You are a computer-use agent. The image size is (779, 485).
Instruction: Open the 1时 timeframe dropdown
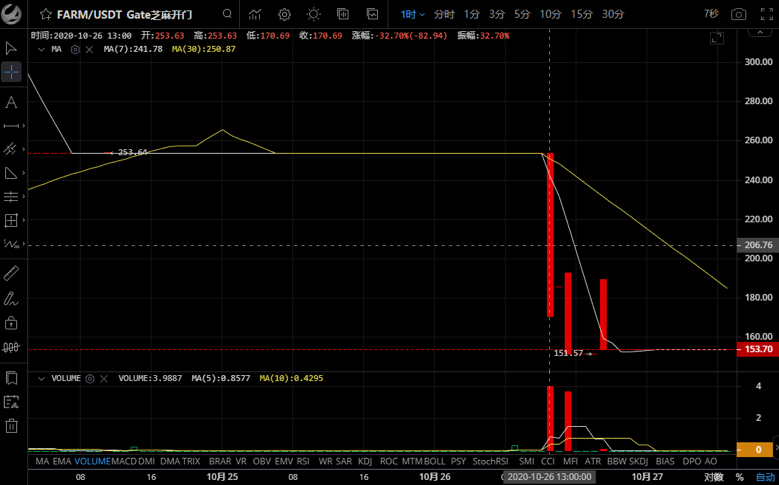(413, 14)
